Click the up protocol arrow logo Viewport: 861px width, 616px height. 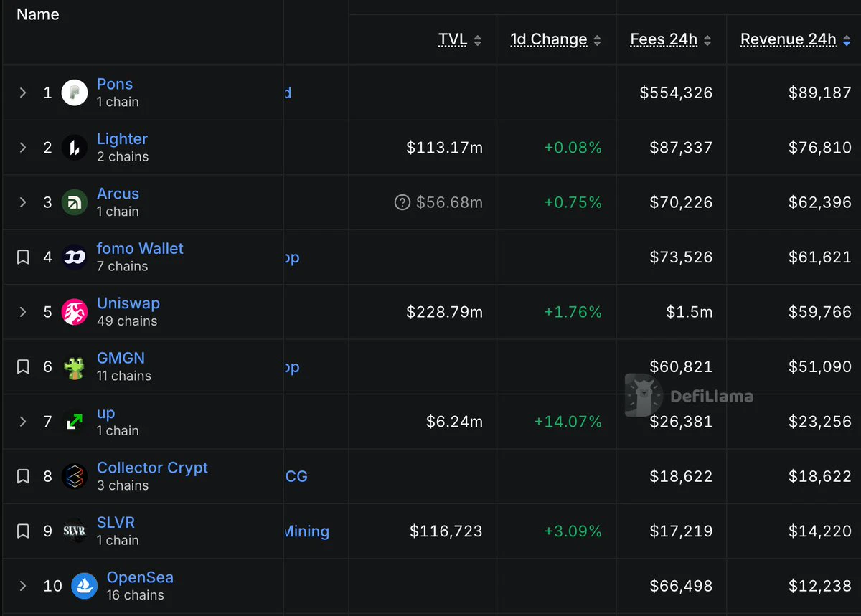[x=75, y=422]
